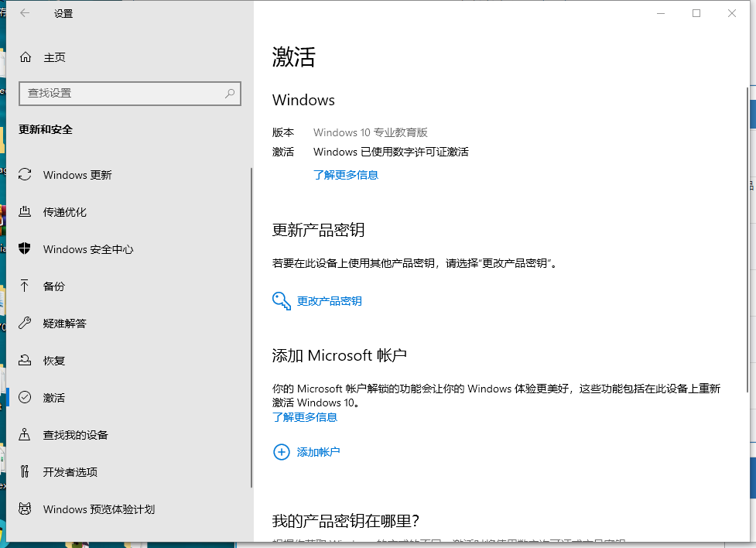Click the Windows Update sync icon
Image resolution: width=756 pixels, height=548 pixels.
coord(26,175)
